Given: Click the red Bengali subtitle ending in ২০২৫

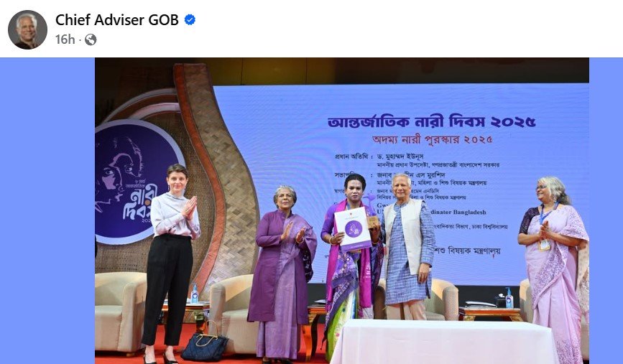Looking at the screenshot, I should pyautogui.click(x=433, y=139).
